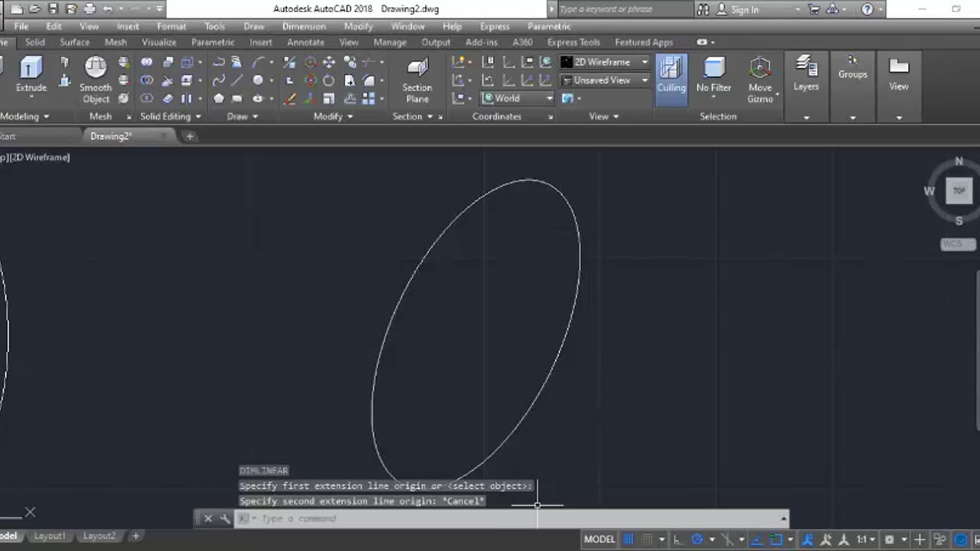Select the Extrude tool
Image resolution: width=980 pixels, height=551 pixels.
[31, 75]
